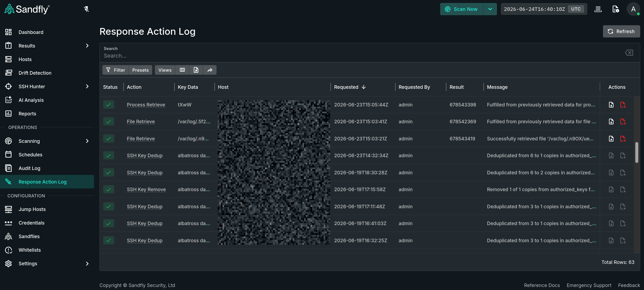This screenshot has width=644, height=290.
Task: Open SSH Key Dedup requested 2026-06-23T14:32:34Z
Action: point(145,156)
